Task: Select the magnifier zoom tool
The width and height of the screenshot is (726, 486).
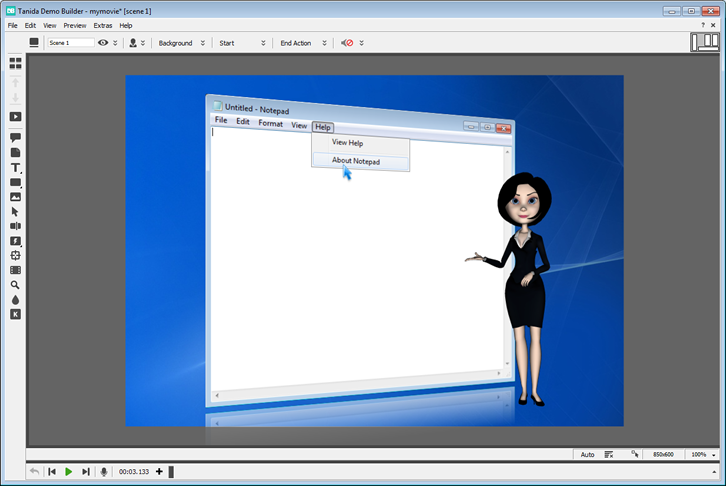Action: 15,285
